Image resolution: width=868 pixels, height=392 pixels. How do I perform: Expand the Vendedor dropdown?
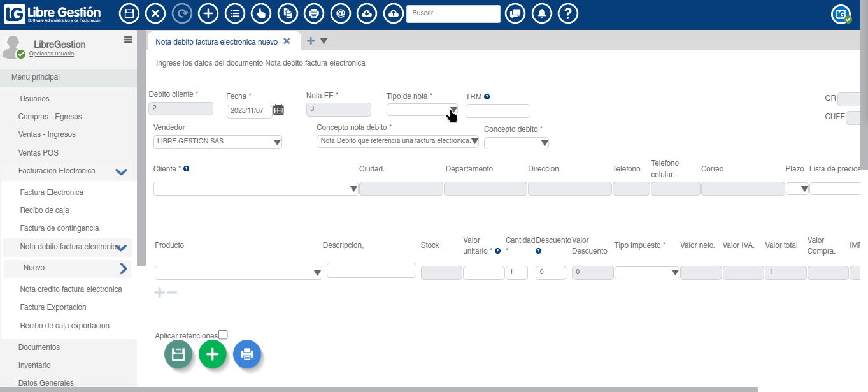click(x=218, y=142)
